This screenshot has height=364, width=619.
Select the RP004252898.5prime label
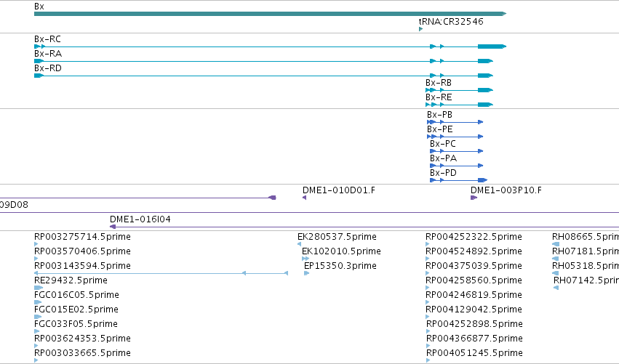coord(474,324)
